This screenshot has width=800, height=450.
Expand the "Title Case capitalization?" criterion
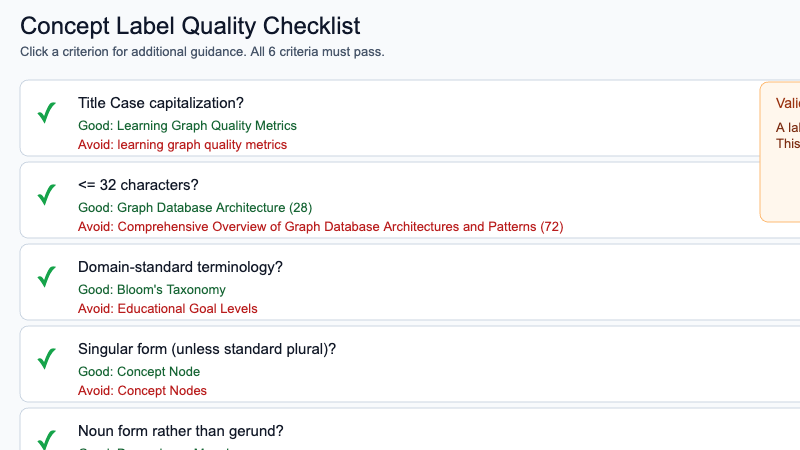(x=161, y=103)
